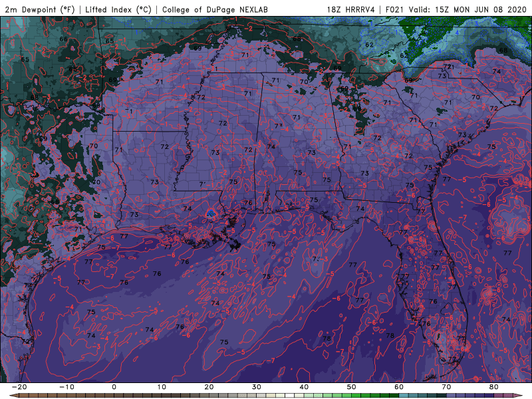Click the "30" color scale label
532x399 pixels.
tap(257, 387)
